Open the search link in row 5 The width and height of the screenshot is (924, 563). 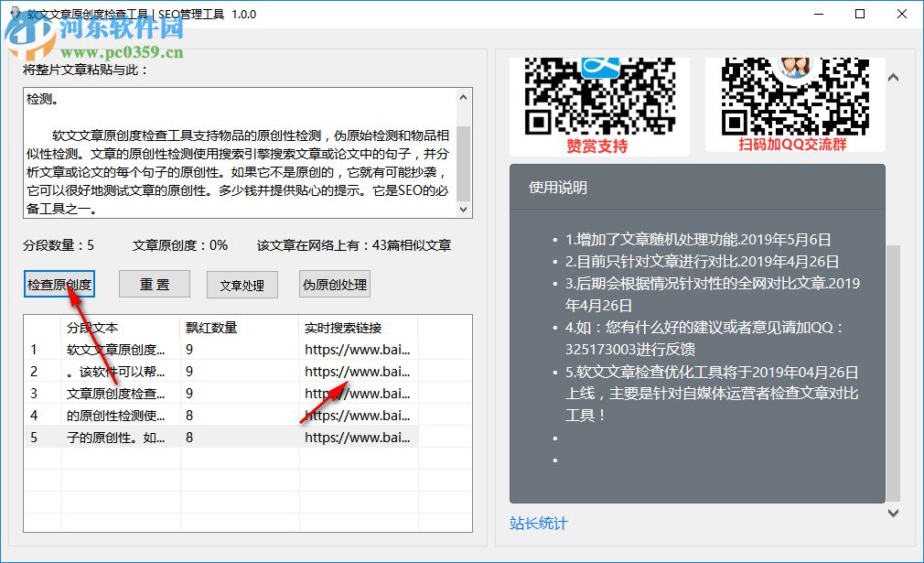357,438
